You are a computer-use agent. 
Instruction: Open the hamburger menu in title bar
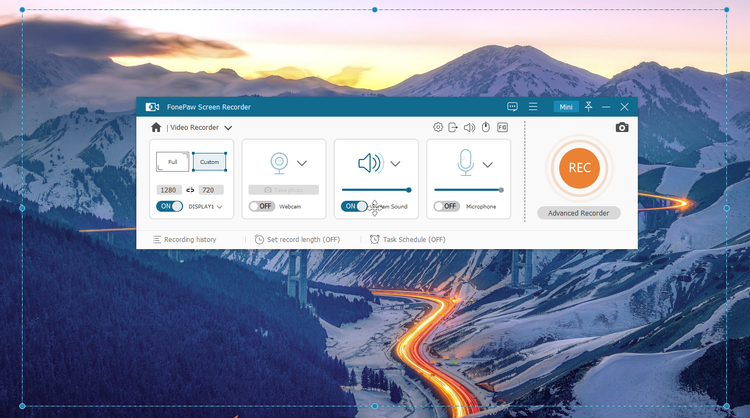click(533, 107)
